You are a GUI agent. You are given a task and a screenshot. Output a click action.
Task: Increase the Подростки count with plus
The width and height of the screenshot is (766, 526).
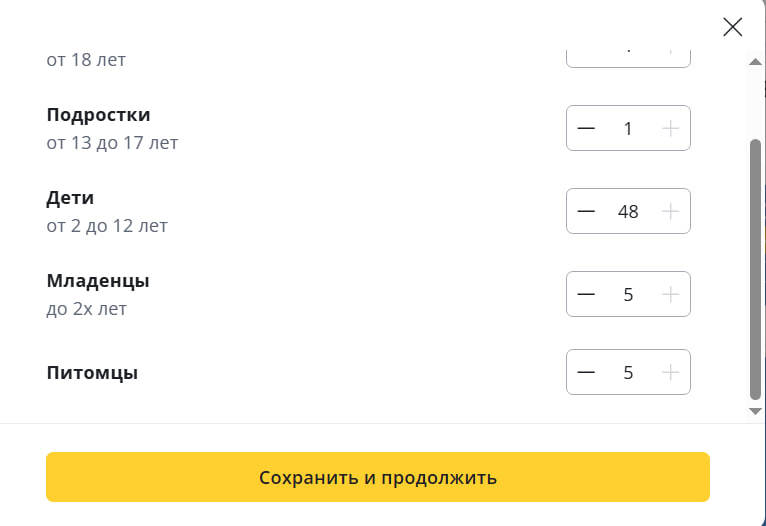pyautogui.click(x=671, y=128)
